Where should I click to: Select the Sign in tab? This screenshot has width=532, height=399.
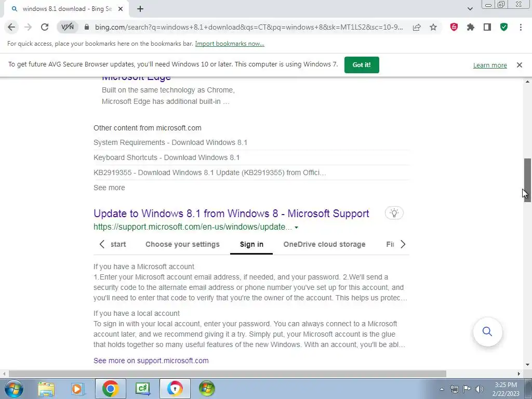(251, 244)
